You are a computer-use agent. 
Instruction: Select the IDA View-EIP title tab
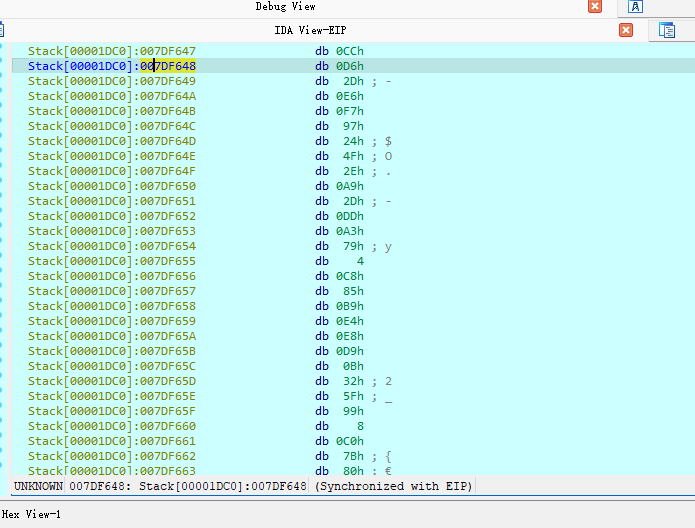tap(310, 30)
